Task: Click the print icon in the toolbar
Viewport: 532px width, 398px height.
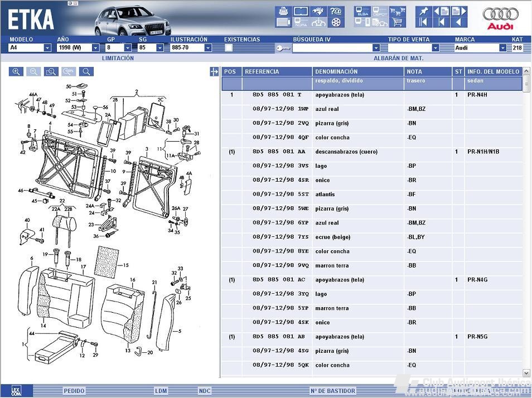Action: pos(283,11)
